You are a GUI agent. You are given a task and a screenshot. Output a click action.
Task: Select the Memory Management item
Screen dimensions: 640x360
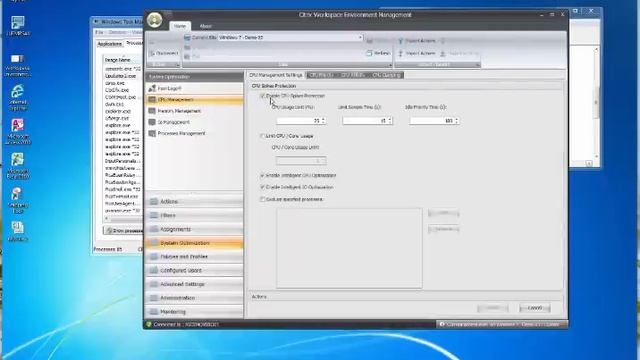point(194,111)
